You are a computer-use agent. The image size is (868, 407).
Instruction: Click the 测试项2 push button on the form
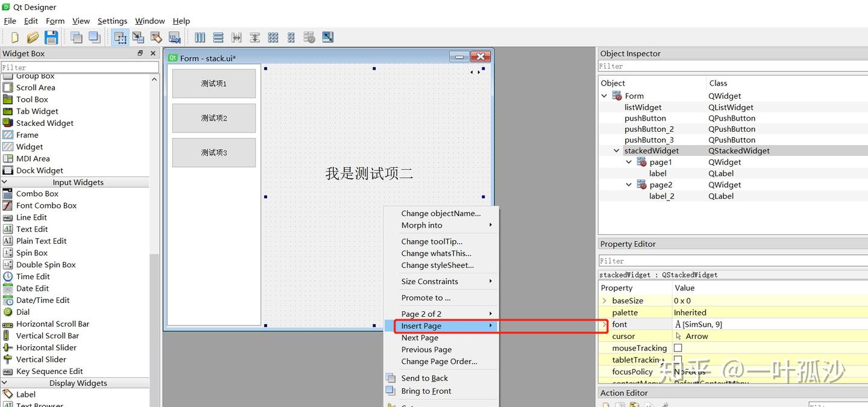coord(213,118)
